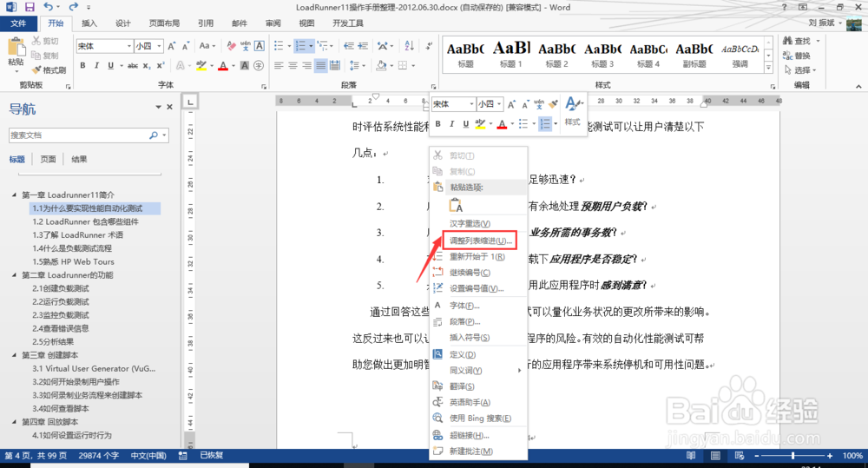Choose 重新开始于 1(R) from the context menu
This screenshot has width=868, height=468.
point(479,256)
